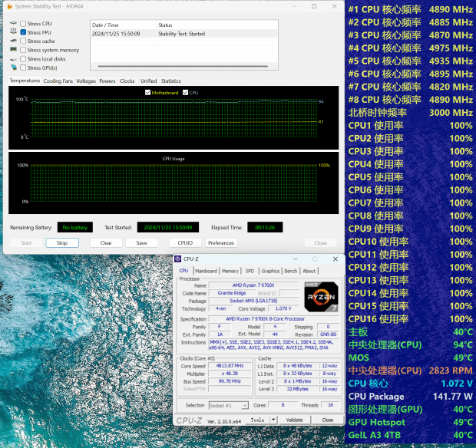Click the horizontal scrollbar in status log
This screenshot has height=448, width=476.
pyautogui.click(x=183, y=66)
